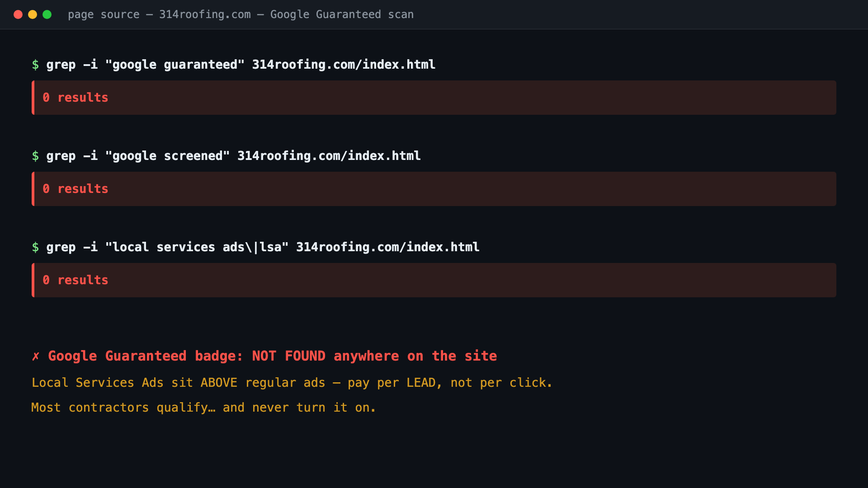Click the red close window button
Viewport: 868px width, 488px height.
click(x=18, y=14)
